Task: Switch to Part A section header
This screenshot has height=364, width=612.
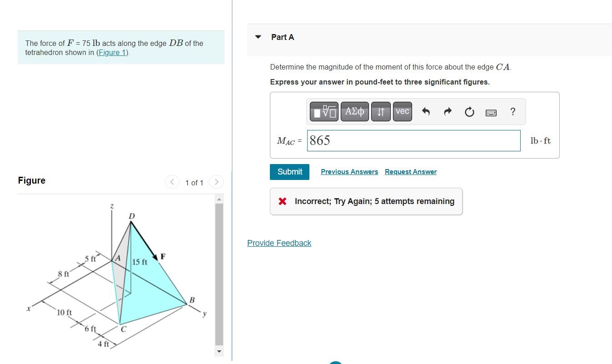Action: click(283, 37)
